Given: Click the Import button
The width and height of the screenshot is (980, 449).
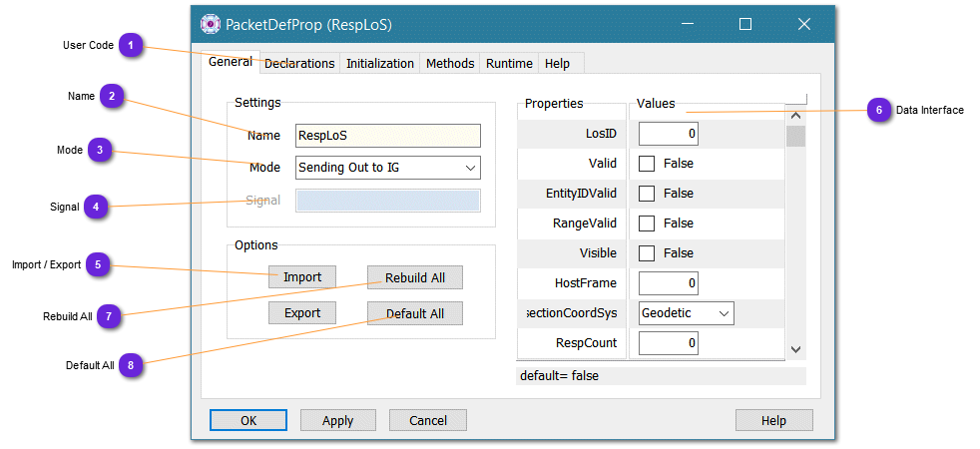Looking at the screenshot, I should click(x=302, y=277).
